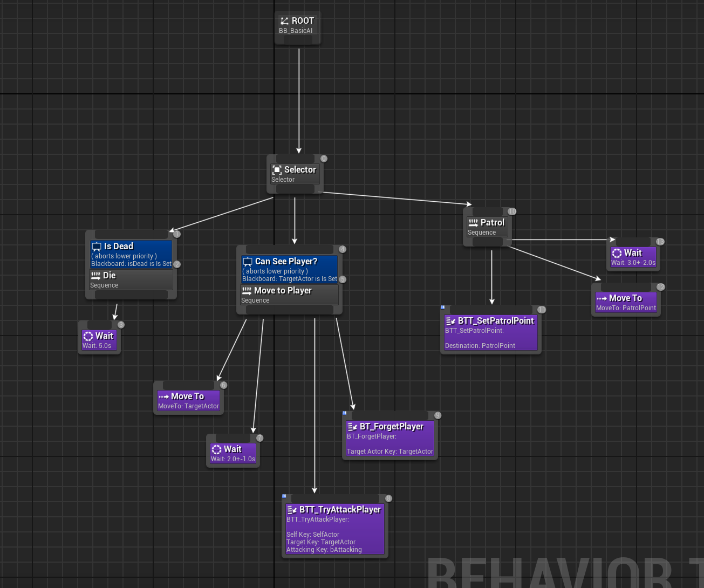Select the ROOT node title
The height and width of the screenshot is (588, 704).
(x=303, y=21)
